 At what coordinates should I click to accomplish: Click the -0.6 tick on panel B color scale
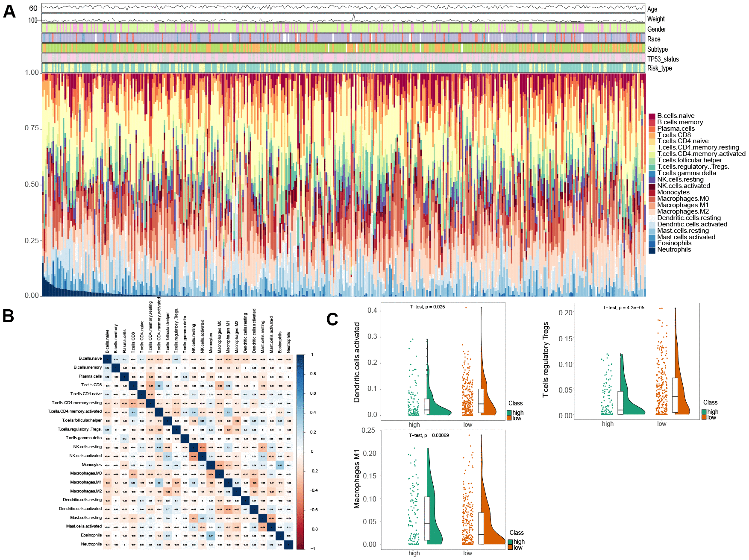tap(314, 510)
